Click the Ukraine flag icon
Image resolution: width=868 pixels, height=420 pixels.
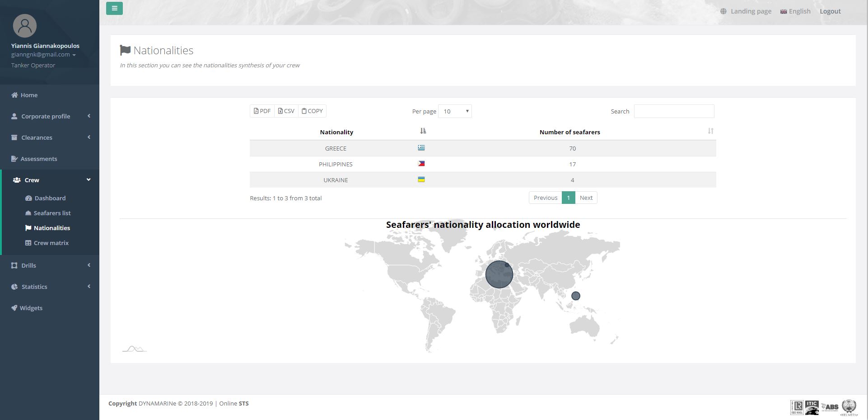click(421, 179)
